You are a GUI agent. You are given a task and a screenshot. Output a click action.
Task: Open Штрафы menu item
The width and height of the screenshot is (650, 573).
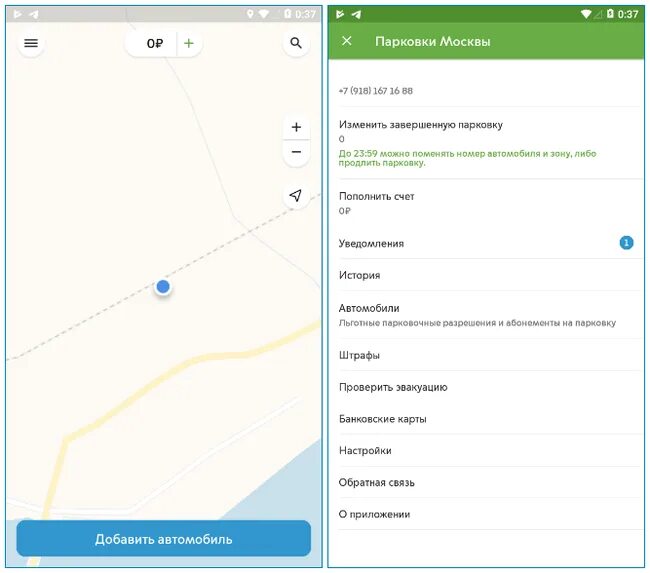point(490,355)
